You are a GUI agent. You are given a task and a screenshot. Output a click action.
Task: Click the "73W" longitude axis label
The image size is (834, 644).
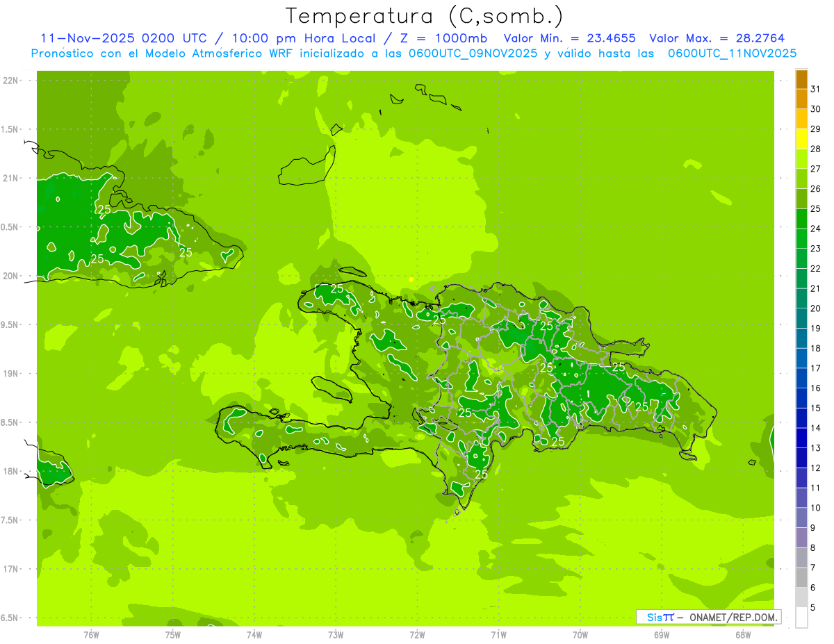point(336,634)
